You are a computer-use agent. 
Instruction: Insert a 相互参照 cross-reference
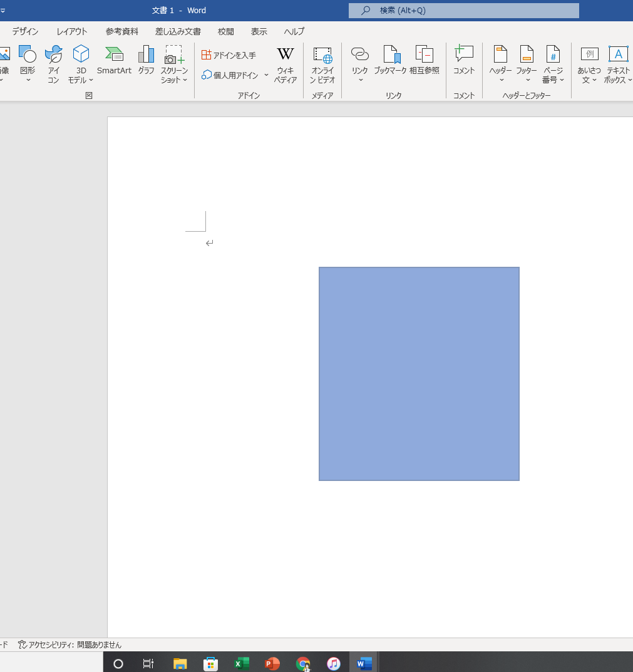[425, 60]
